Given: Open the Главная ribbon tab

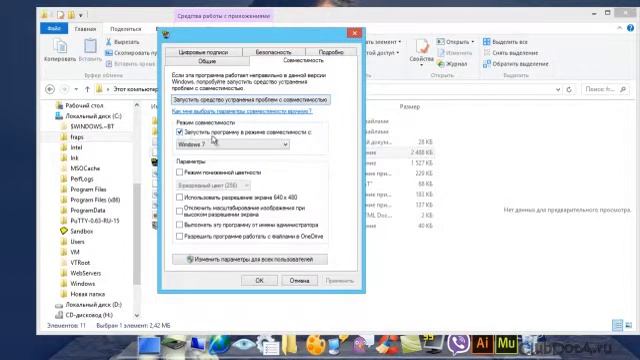Looking at the screenshot, I should click(85, 29).
